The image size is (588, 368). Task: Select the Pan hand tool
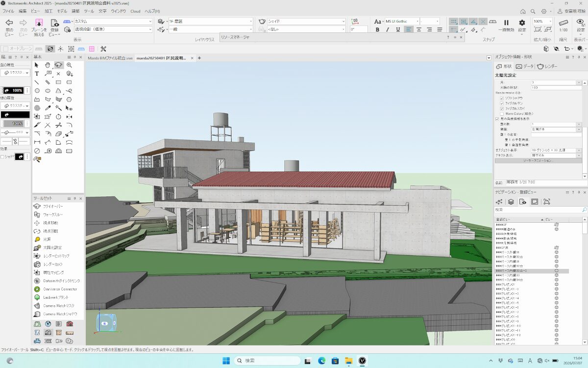pyautogui.click(x=48, y=65)
